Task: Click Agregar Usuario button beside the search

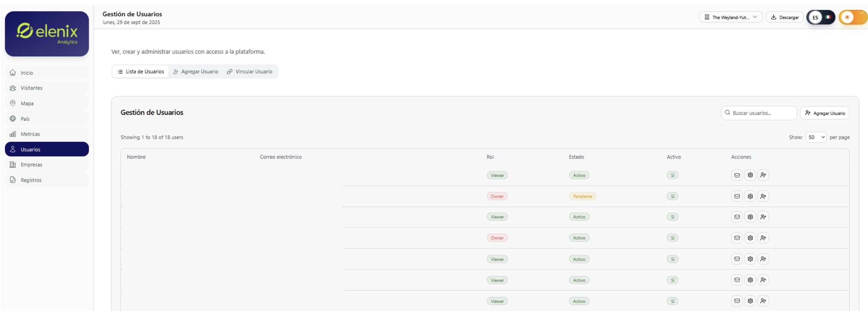Action: click(x=825, y=113)
